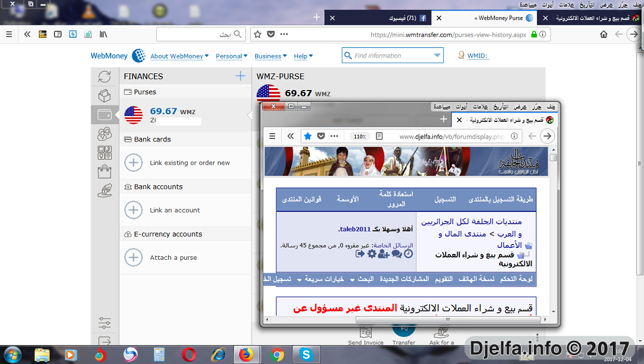This screenshot has height=364, width=644.
Task: Open the settings sliders icon in WebMoney sidebar
Action: point(104,323)
